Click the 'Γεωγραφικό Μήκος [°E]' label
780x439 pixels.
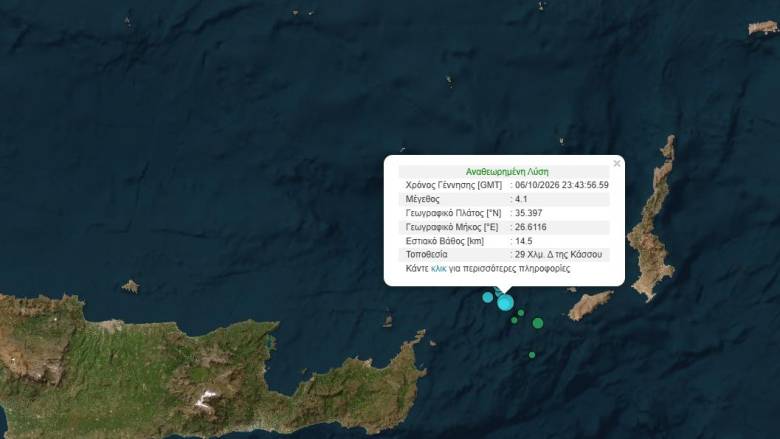452,227
